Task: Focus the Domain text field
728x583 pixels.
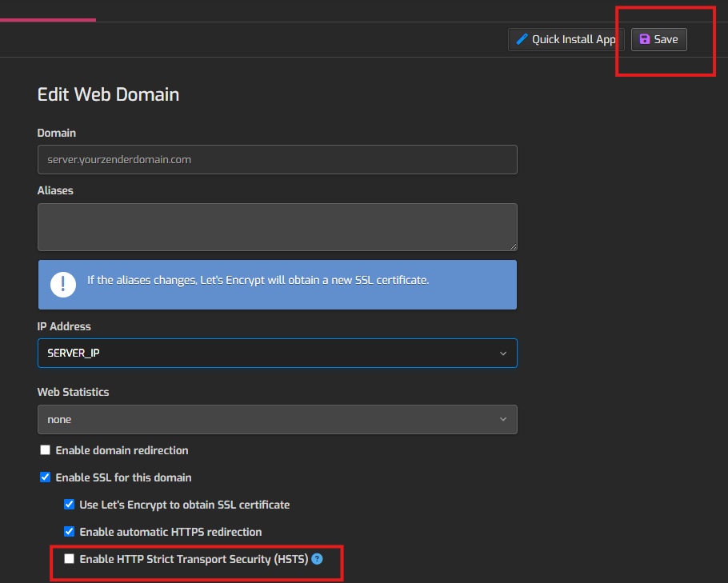Action: 277,159
